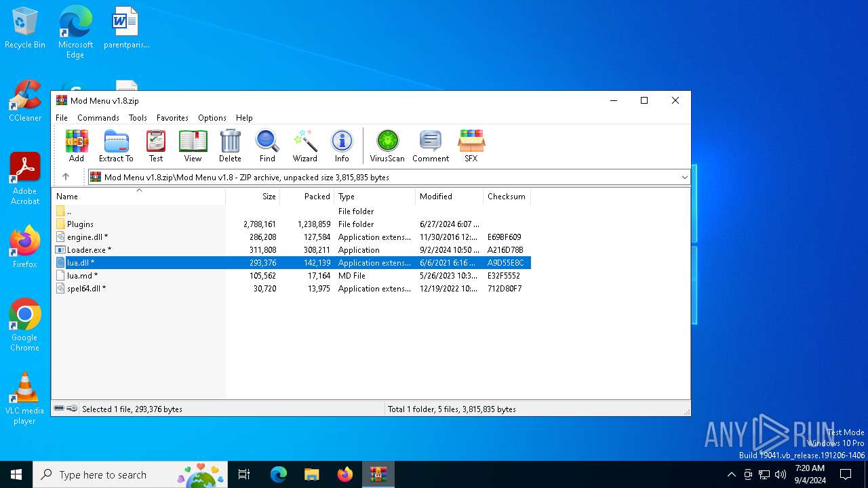Open the Windows Start menu
Image resolution: width=868 pixels, height=488 pixels.
[16, 474]
